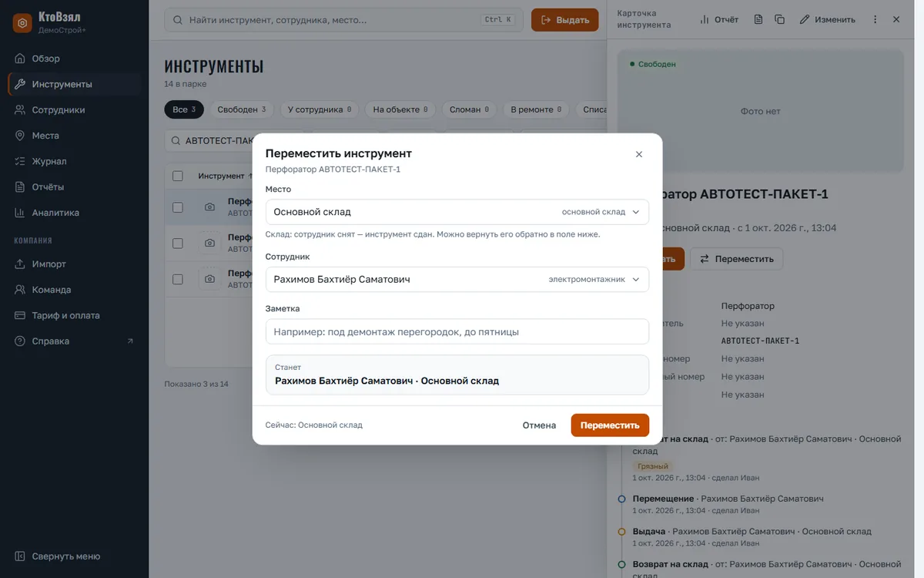Click the Грязный tag in history

[653, 466]
